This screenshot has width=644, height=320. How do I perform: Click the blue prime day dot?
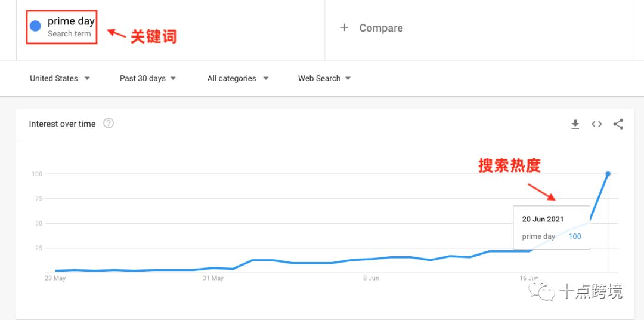pos(36,26)
